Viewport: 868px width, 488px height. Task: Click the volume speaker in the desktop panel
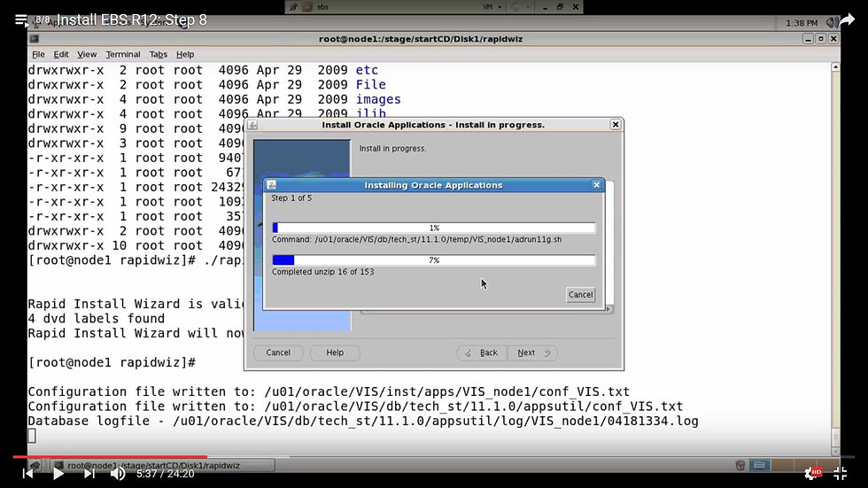[x=831, y=23]
